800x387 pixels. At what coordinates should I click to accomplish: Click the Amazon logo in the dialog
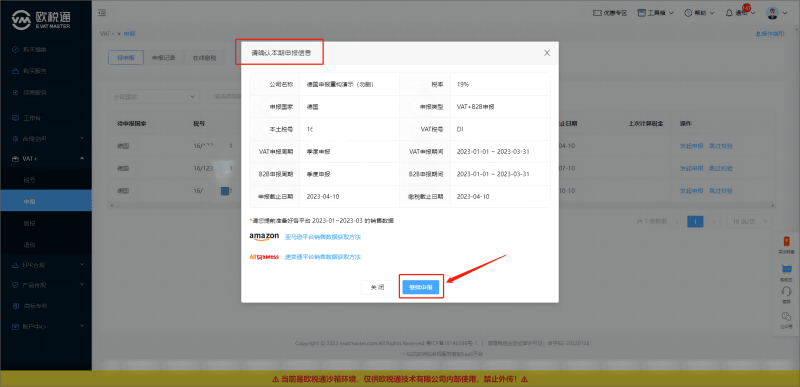[x=264, y=237]
